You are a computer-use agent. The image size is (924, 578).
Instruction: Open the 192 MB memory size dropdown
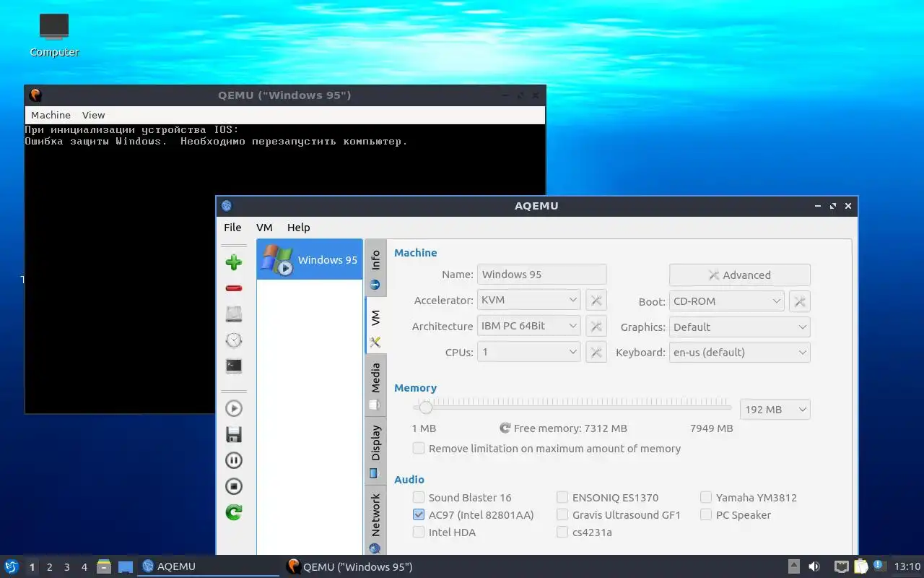tap(775, 409)
